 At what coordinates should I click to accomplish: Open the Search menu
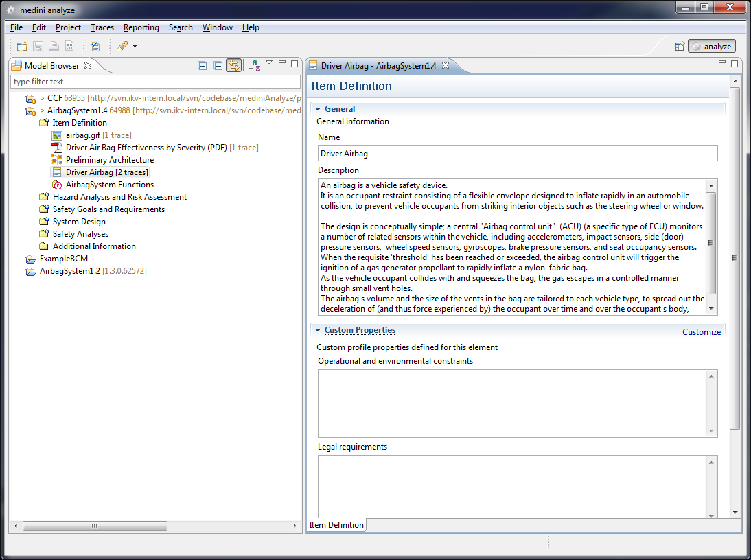[x=181, y=27]
